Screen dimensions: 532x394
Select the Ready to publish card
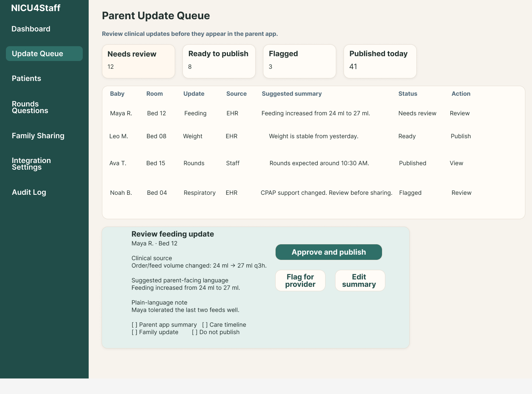tap(219, 61)
